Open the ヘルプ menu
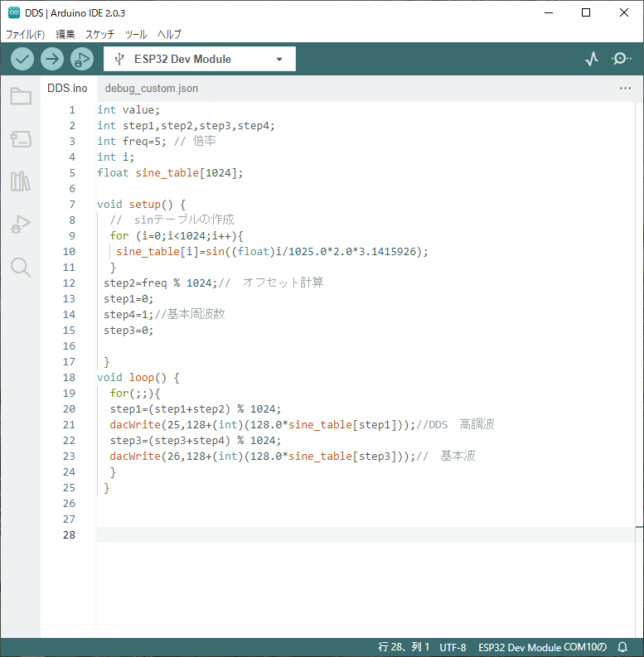This screenshot has width=644, height=657. [x=169, y=34]
